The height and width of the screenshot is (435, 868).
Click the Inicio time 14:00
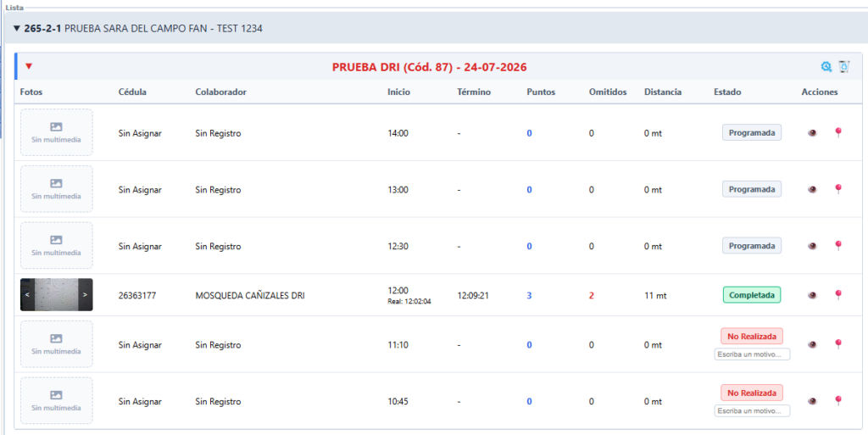[x=398, y=133]
